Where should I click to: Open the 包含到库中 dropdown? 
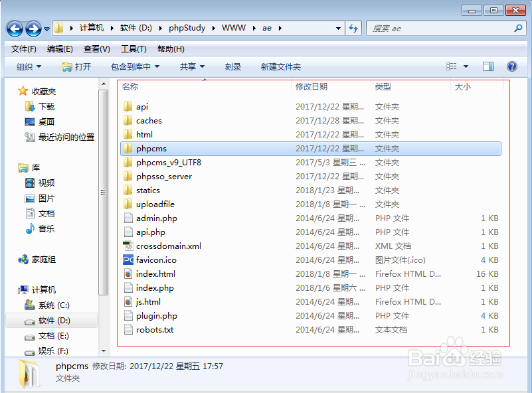pyautogui.click(x=135, y=67)
